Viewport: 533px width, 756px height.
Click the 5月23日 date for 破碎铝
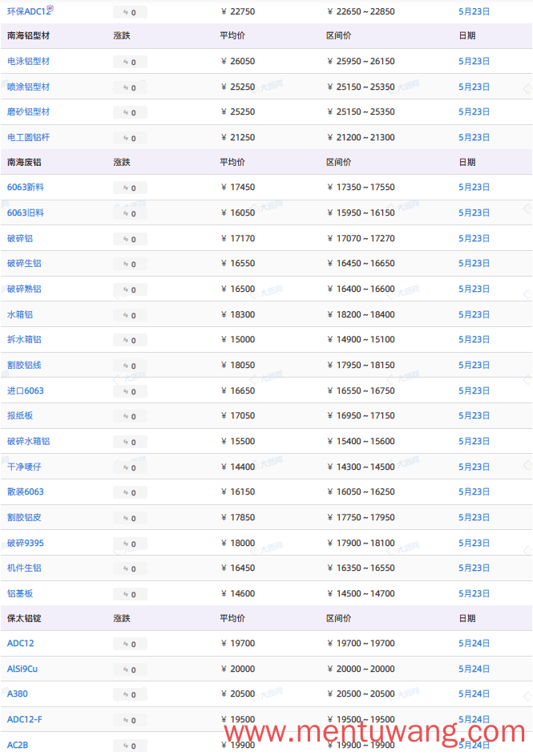(x=474, y=238)
